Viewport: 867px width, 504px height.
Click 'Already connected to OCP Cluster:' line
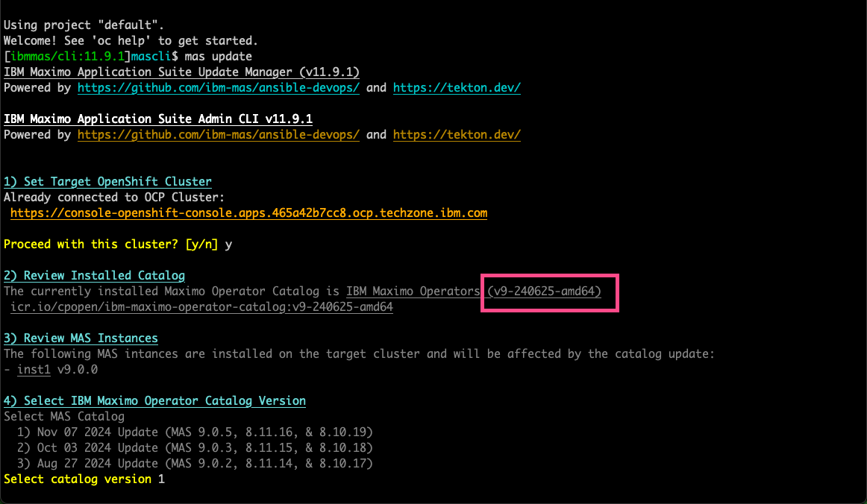pos(114,198)
